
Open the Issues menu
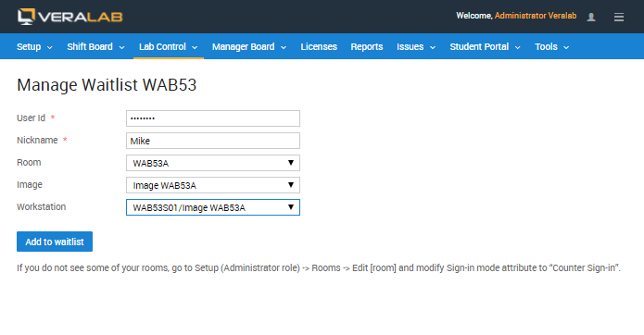(x=416, y=47)
